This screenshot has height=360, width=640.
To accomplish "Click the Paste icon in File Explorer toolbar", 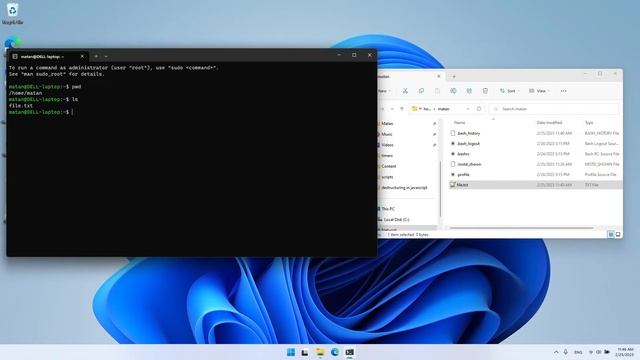I will point(437,91).
